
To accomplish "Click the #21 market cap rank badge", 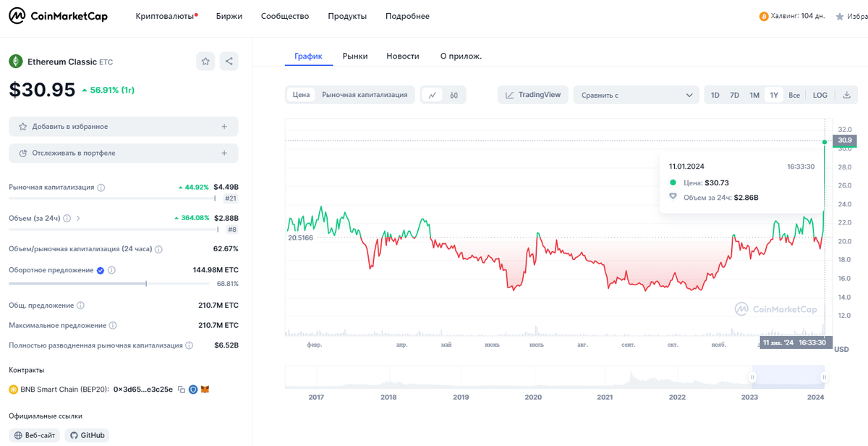I will pyautogui.click(x=231, y=198).
